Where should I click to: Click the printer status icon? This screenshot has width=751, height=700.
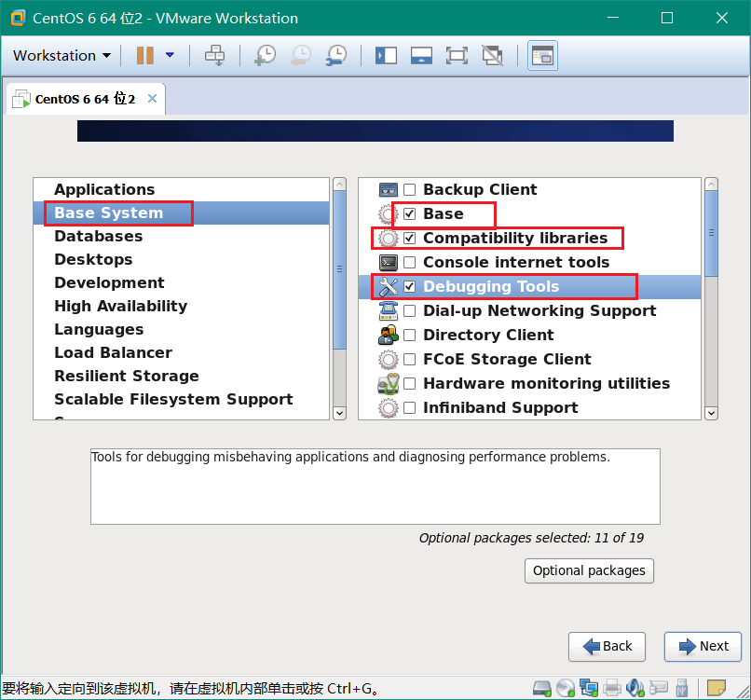pos(612,689)
